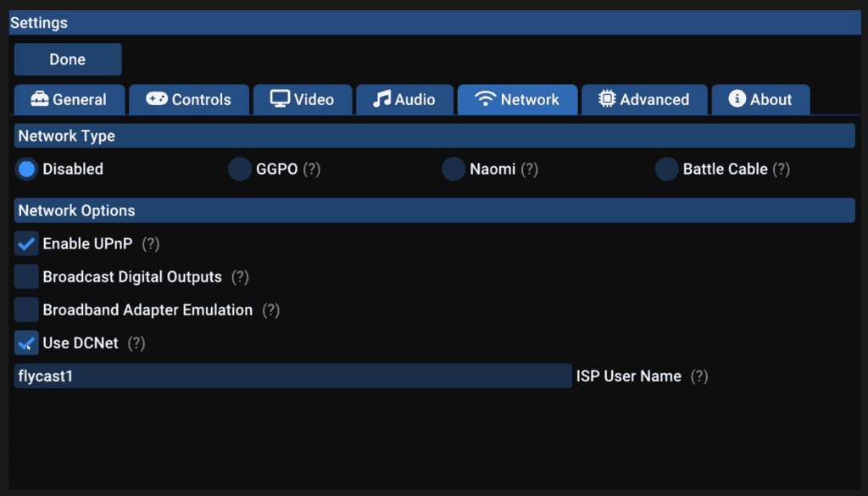Screen dimensions: 868x496
Task: Choose the Battle Cable radio button
Action: [666, 169]
